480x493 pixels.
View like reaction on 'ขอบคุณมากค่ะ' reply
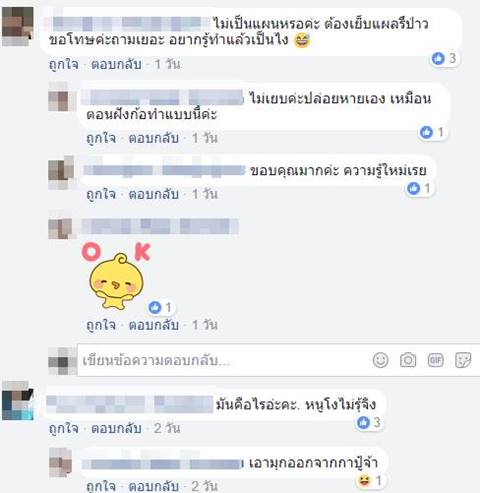[419, 188]
